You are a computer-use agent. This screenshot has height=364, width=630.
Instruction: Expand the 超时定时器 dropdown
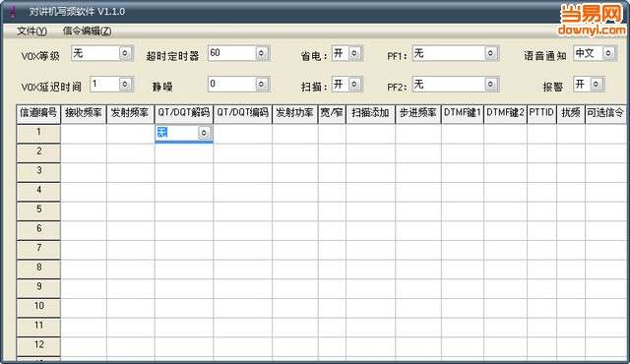[x=262, y=53]
